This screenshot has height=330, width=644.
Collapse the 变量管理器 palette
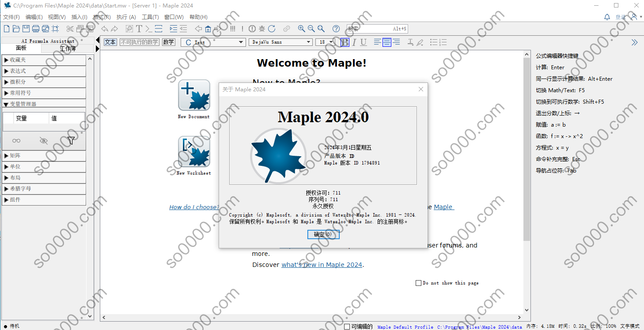(x=44, y=104)
